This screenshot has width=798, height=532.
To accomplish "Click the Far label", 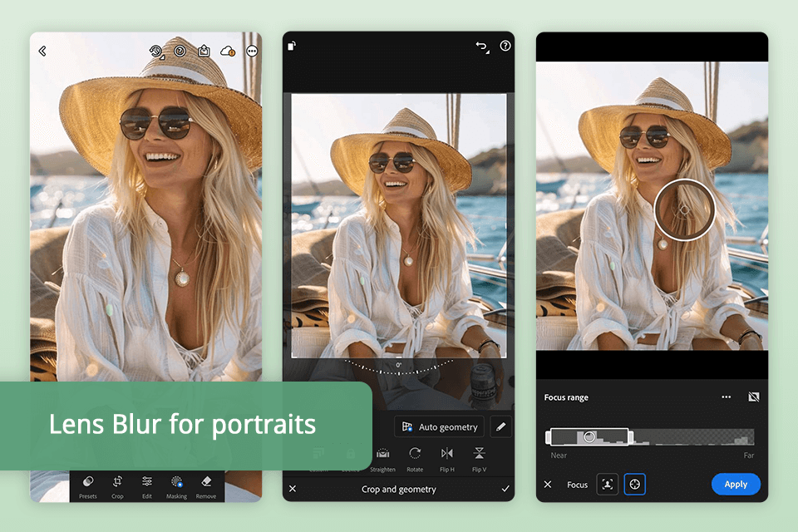I will [x=749, y=456].
